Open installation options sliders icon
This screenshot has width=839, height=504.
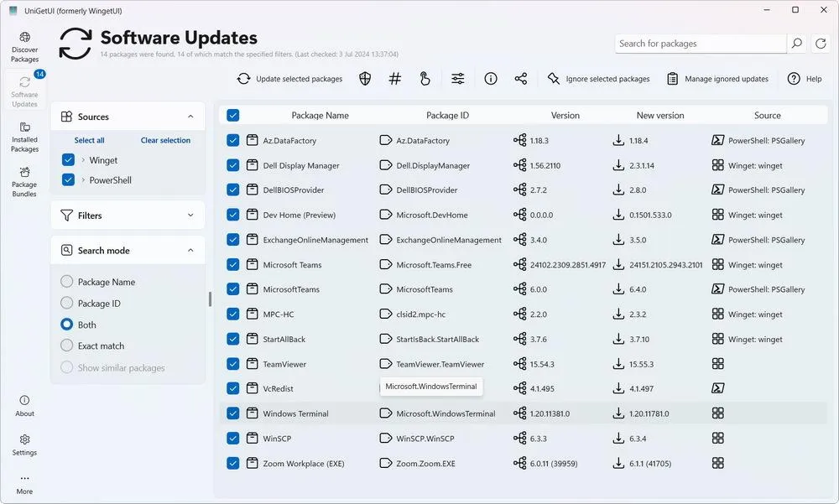457,79
